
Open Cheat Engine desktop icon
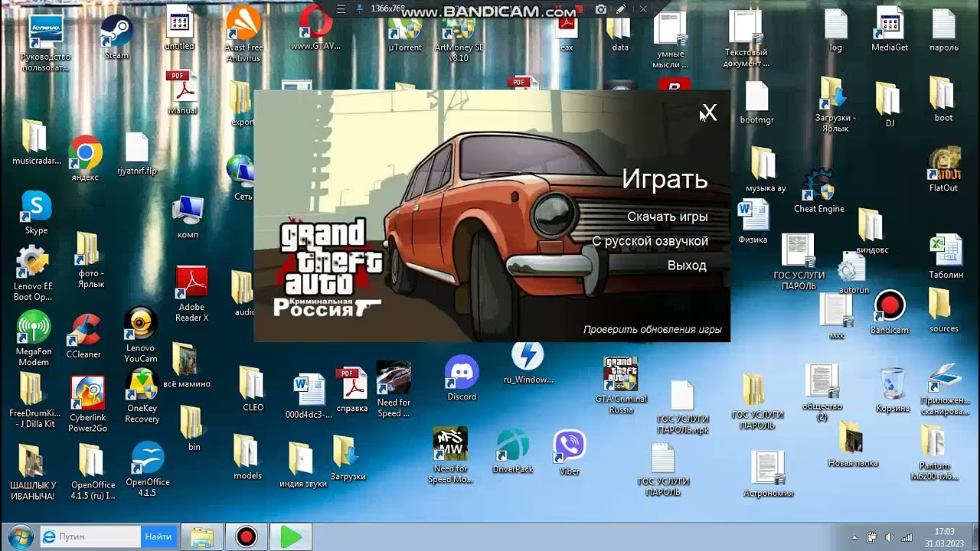[x=818, y=191]
